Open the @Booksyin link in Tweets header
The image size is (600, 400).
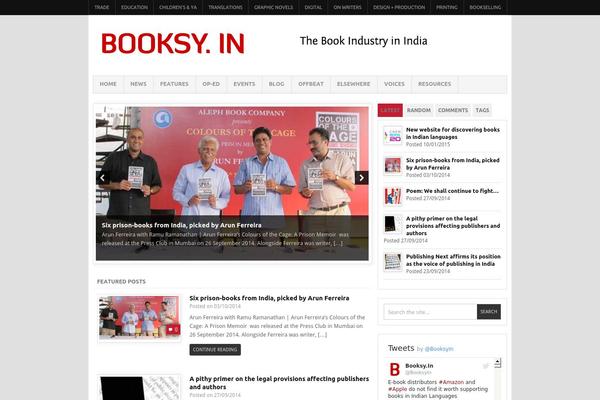[439, 349]
